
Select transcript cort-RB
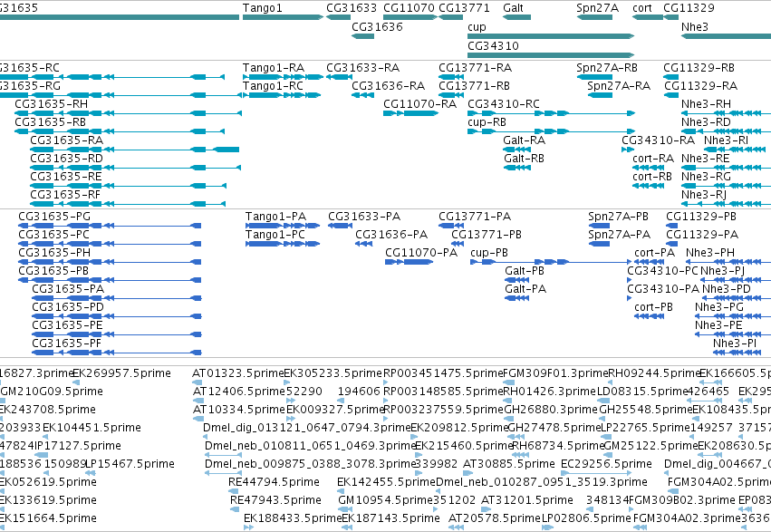pyautogui.click(x=652, y=177)
